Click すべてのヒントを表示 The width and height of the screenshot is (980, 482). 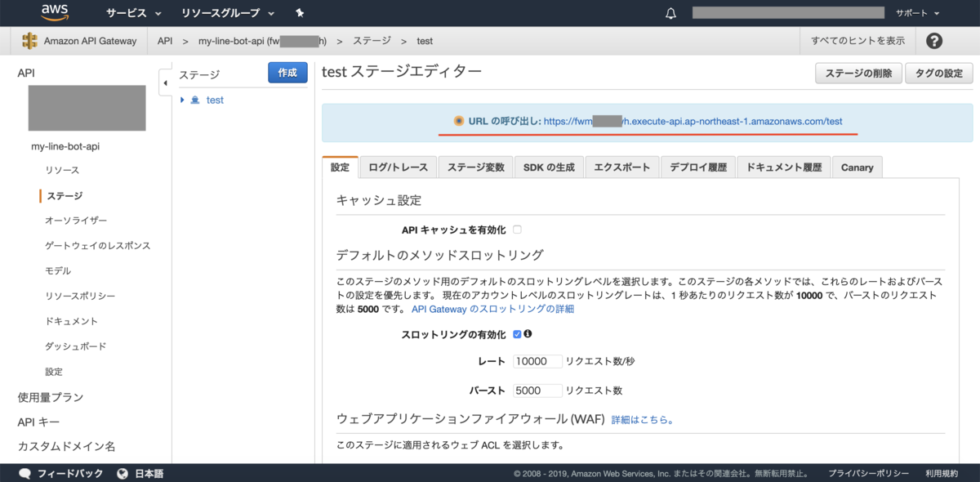click(857, 41)
